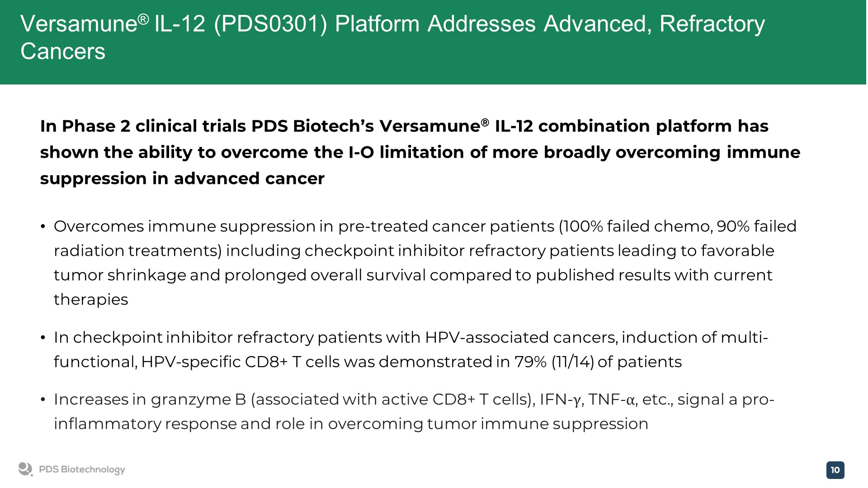
Task: Click the slide number 10 badge
Action: (835, 470)
